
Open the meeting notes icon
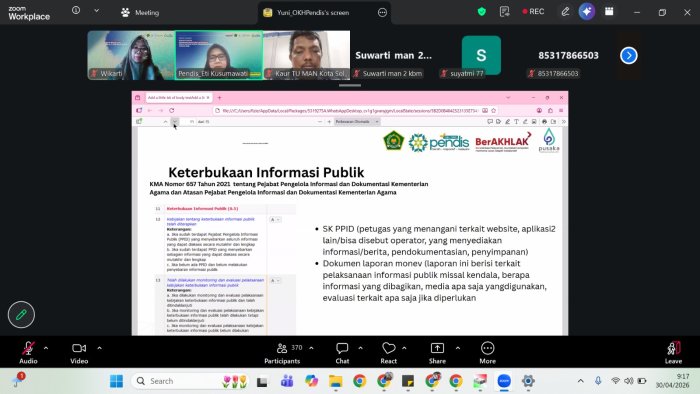504,12
